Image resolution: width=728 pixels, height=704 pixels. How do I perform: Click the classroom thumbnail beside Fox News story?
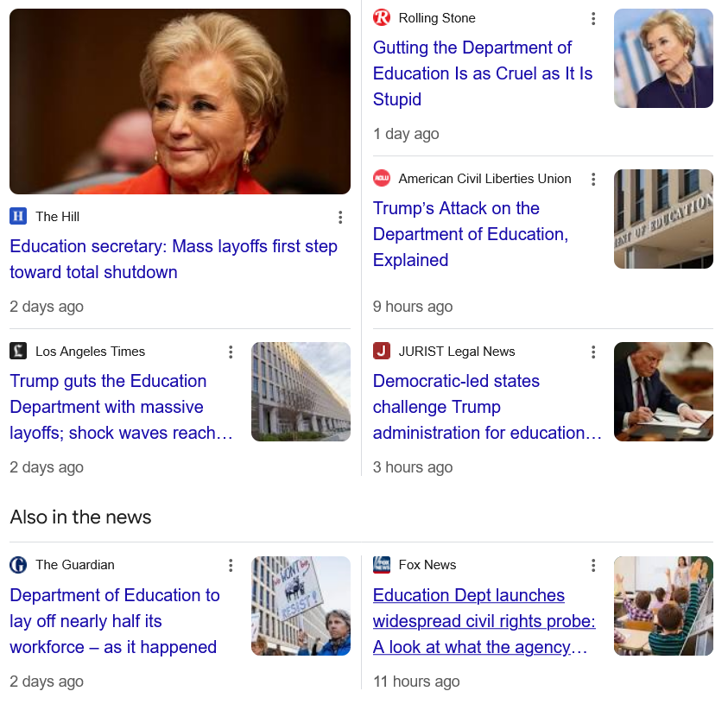pos(663,606)
